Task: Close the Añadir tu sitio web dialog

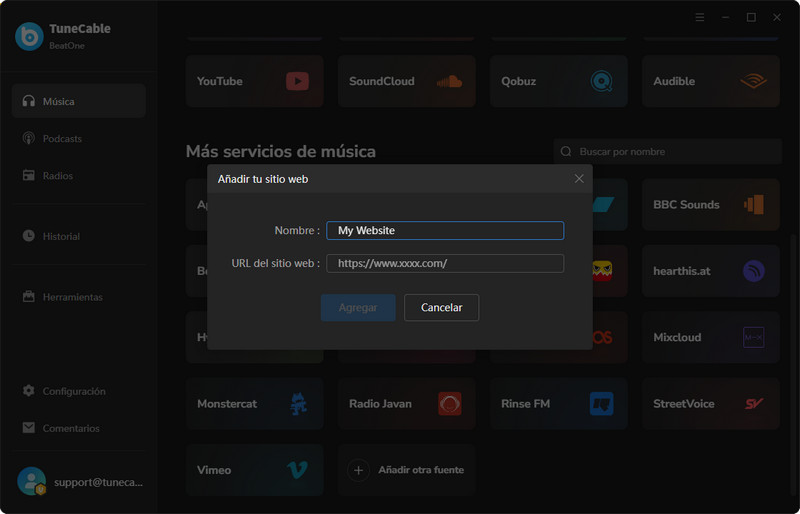Action: coord(579,179)
